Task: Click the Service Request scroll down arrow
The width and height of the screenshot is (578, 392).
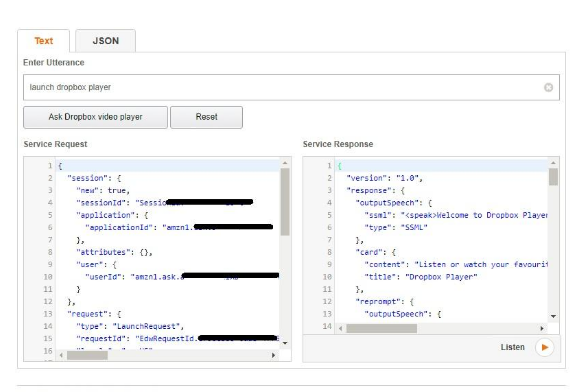Action: tap(285, 343)
